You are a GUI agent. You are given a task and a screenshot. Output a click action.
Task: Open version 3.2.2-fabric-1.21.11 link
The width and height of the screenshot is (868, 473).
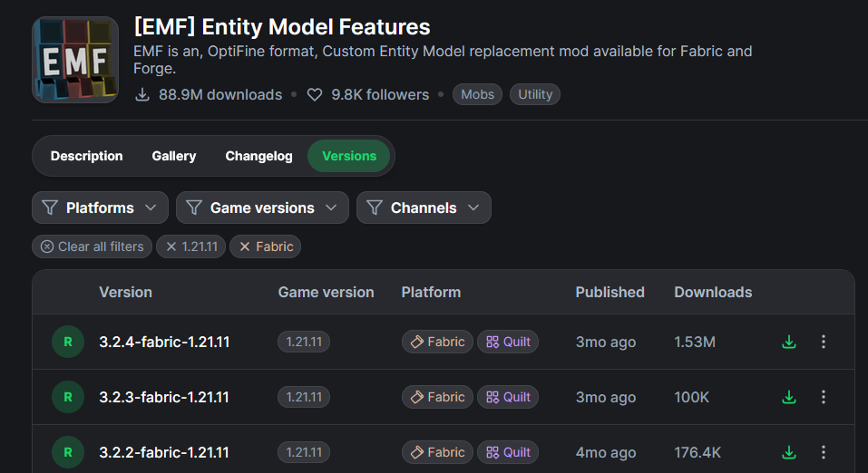[164, 452]
